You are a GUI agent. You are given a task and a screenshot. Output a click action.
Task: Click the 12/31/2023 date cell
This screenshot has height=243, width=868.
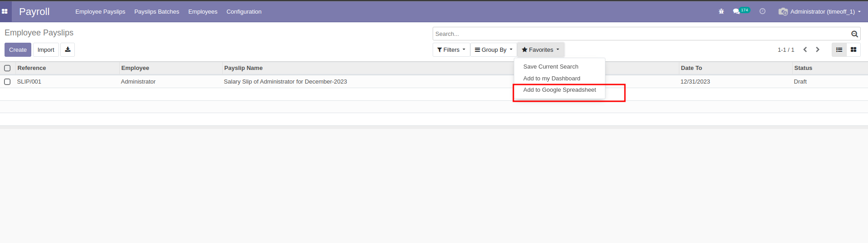[695, 82]
